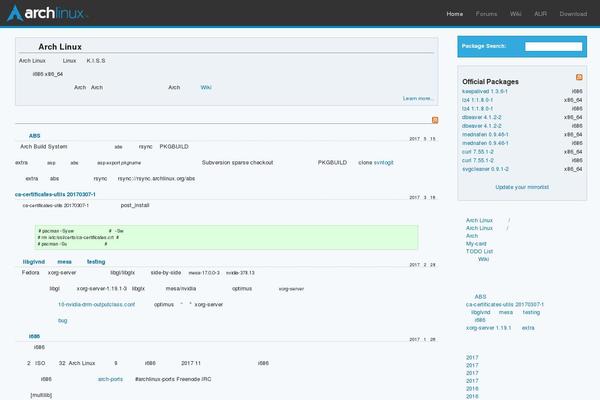Open the Download navigation item
The image size is (600, 400).
click(573, 14)
